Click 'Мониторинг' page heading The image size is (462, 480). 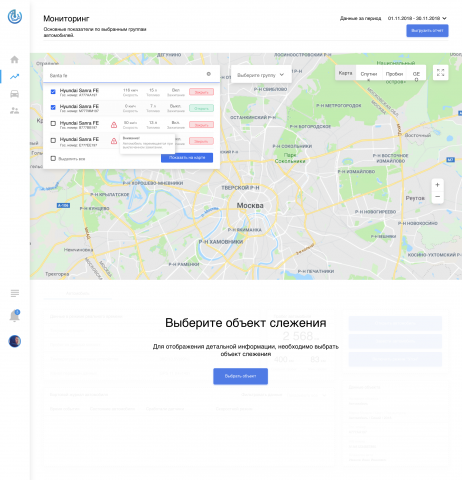coord(66,19)
